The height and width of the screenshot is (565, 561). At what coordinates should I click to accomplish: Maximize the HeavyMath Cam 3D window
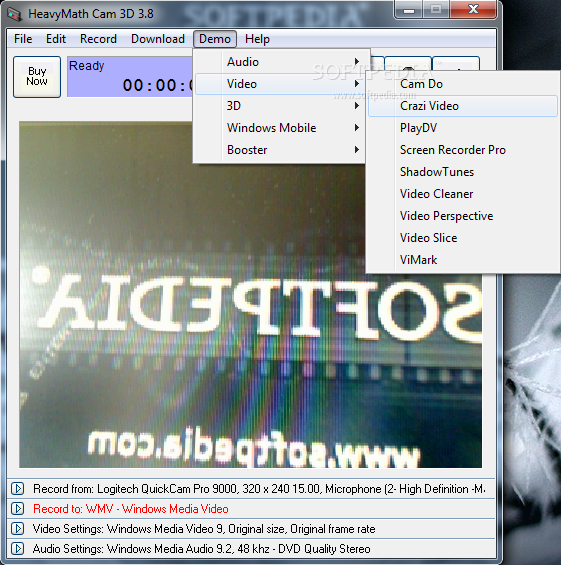(x=436, y=9)
